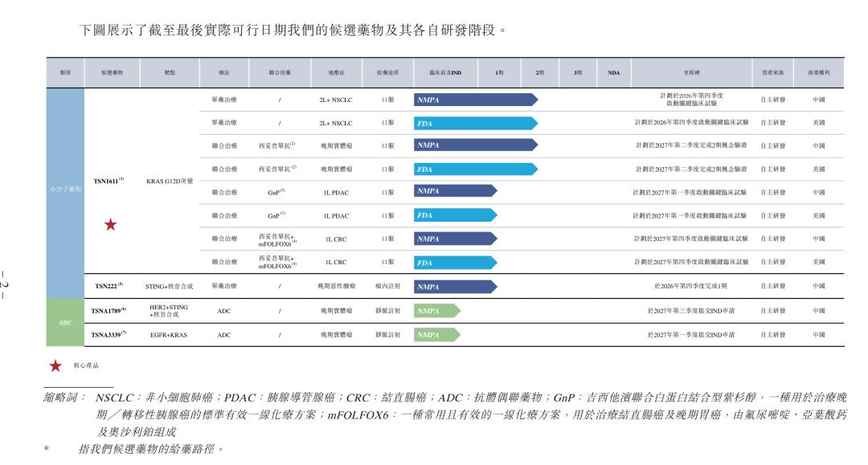Select the green NMPA arrow for TSNA3339
The image size is (868, 465).
click(437, 335)
